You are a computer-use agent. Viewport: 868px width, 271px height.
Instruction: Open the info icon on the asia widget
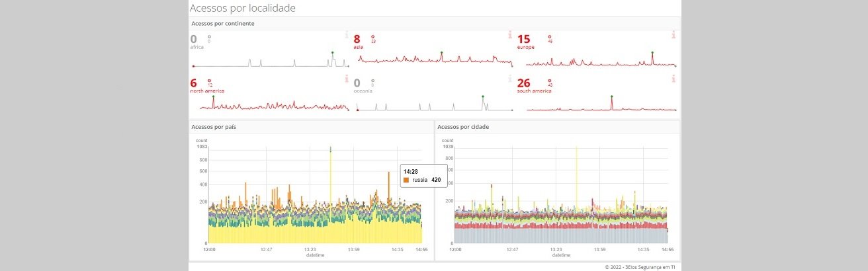click(510, 35)
